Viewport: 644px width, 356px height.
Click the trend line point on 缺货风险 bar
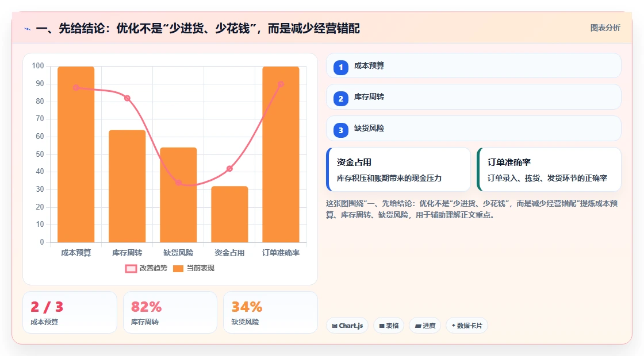(178, 183)
